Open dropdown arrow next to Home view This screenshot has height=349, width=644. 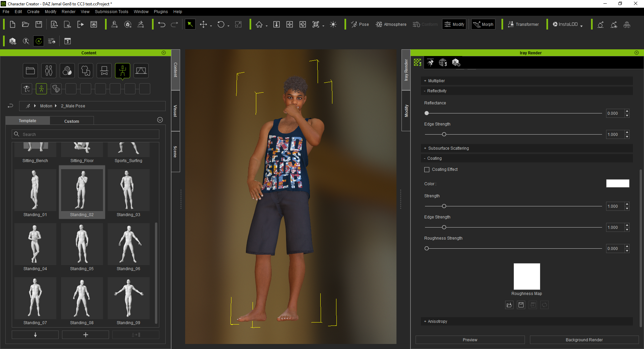coord(267,26)
